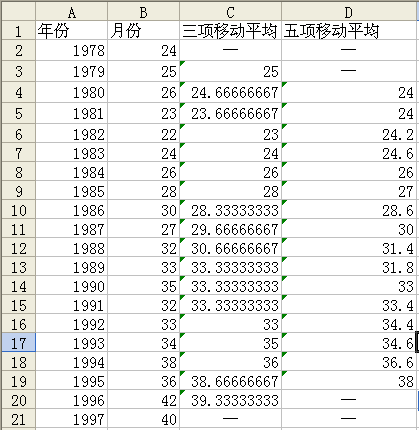The width and height of the screenshot is (419, 430).
Task: Select year cell 1993
Action: (72, 343)
